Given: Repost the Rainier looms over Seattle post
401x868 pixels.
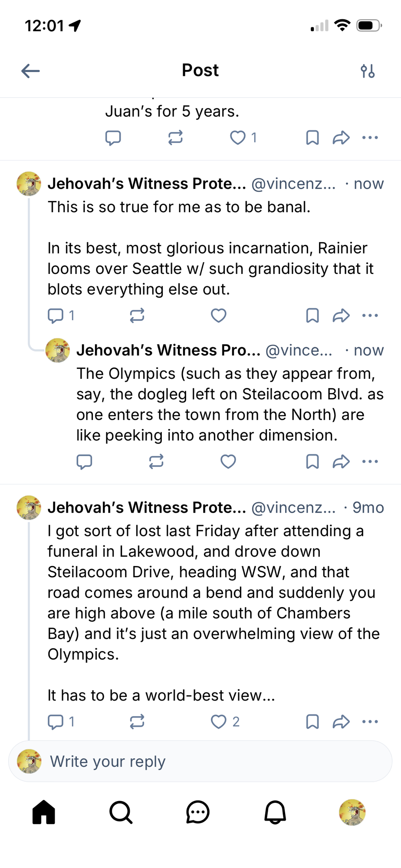Looking at the screenshot, I should [137, 316].
